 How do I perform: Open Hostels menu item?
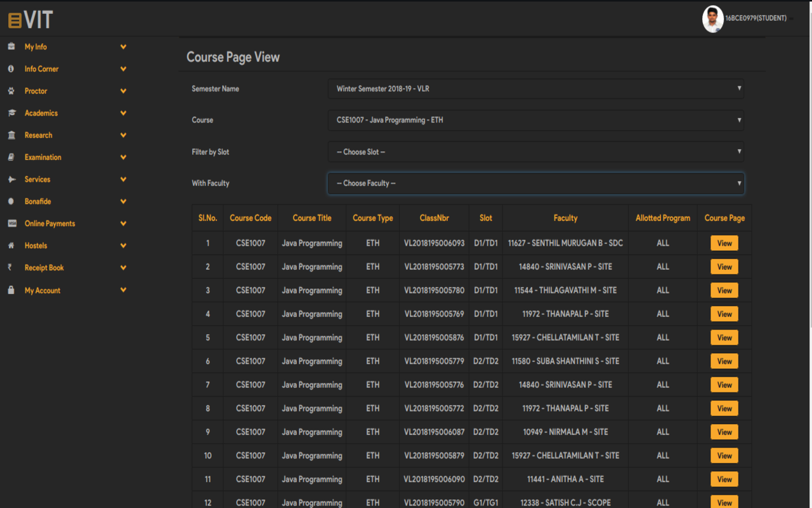click(36, 245)
